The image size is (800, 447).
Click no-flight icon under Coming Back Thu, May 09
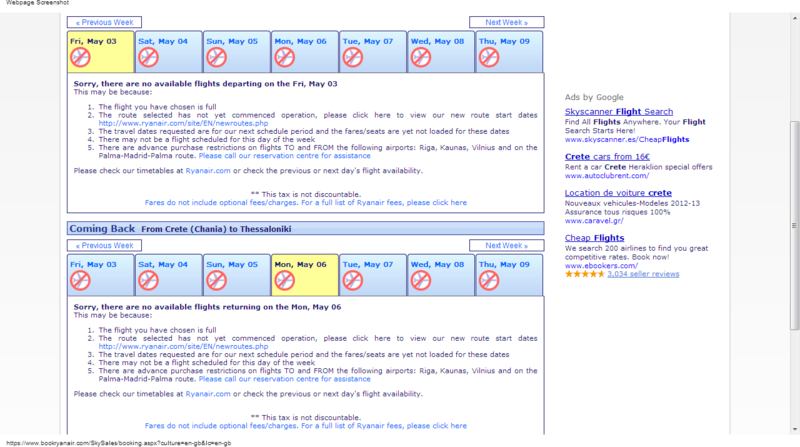(x=489, y=280)
